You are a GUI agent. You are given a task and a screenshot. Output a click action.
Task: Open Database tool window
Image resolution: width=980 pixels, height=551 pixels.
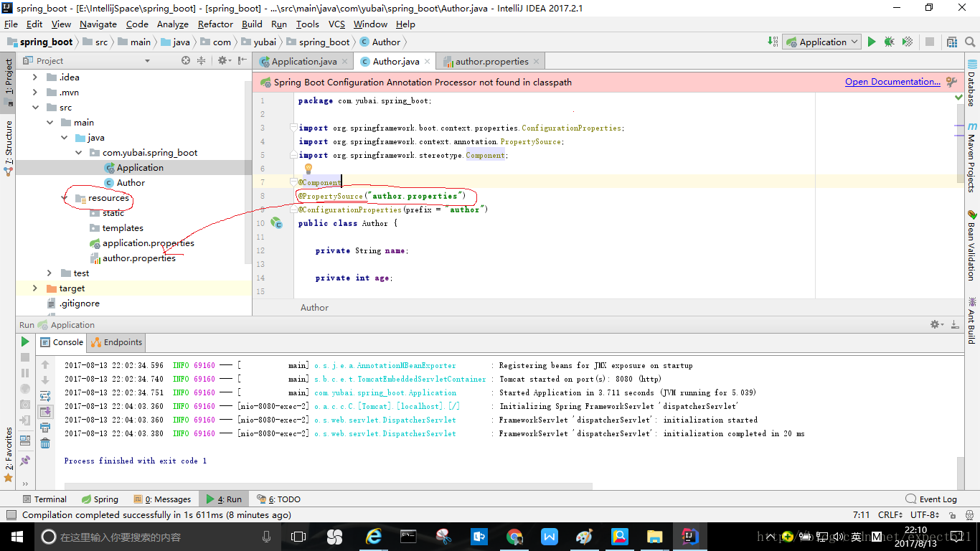point(971,85)
